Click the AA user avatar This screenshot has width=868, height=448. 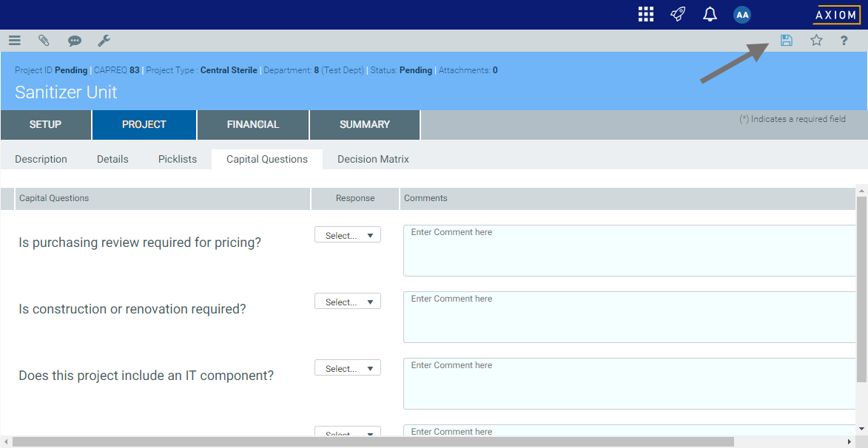point(742,15)
